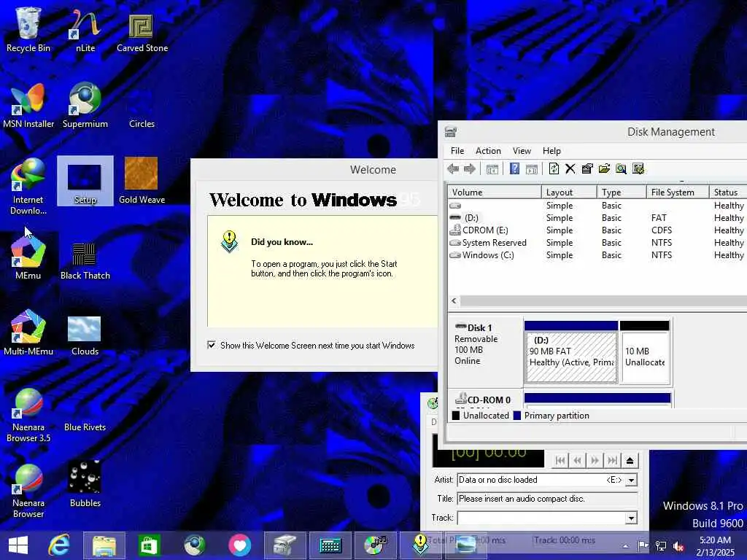The height and width of the screenshot is (560, 747).
Task: Open the Recycle Bin desktop icon
Action: pos(28,29)
